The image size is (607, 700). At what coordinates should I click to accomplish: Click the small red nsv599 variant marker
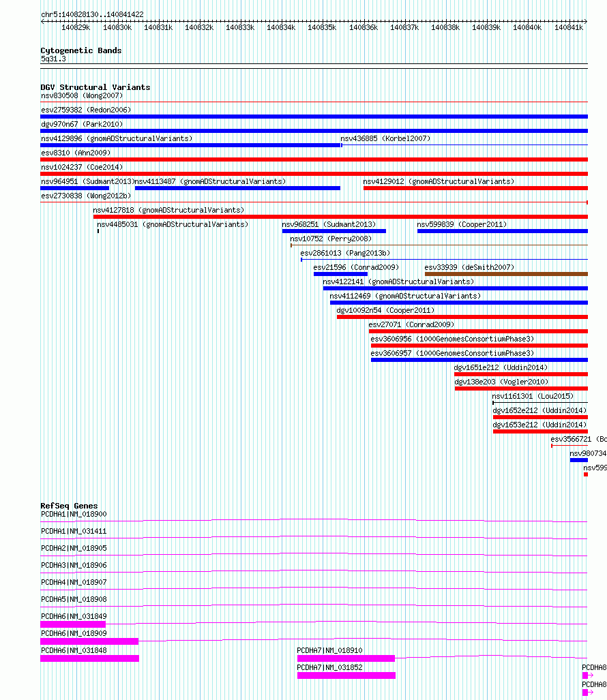tap(586, 474)
